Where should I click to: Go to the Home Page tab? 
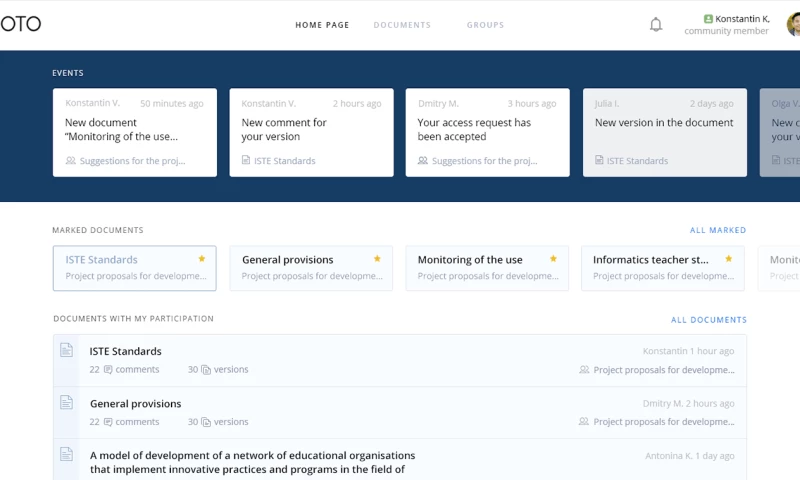(x=322, y=25)
